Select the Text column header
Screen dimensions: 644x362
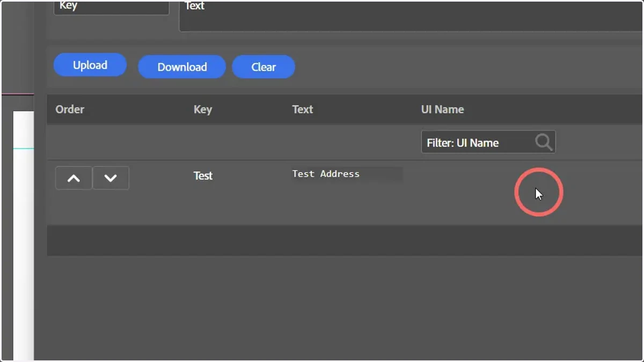point(302,109)
